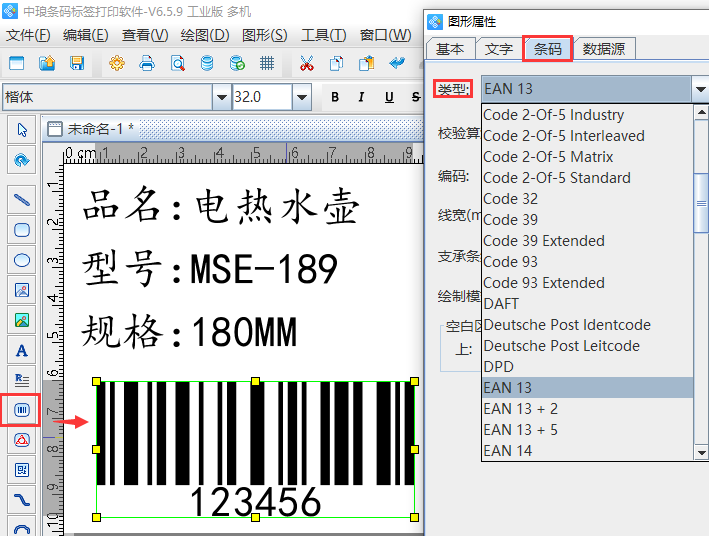Toggle italic text formatting
Viewport: 709px width, 536px height.
[361, 97]
